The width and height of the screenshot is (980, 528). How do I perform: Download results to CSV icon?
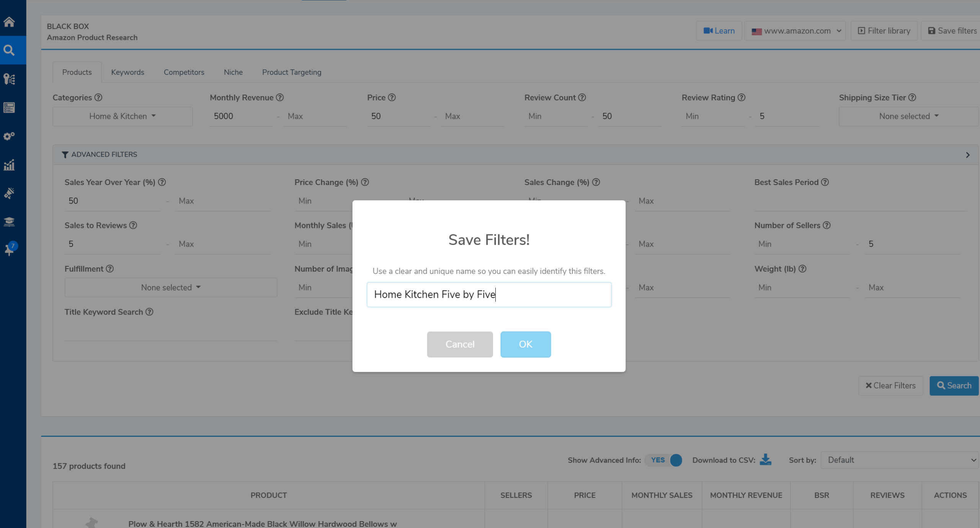[x=765, y=459]
